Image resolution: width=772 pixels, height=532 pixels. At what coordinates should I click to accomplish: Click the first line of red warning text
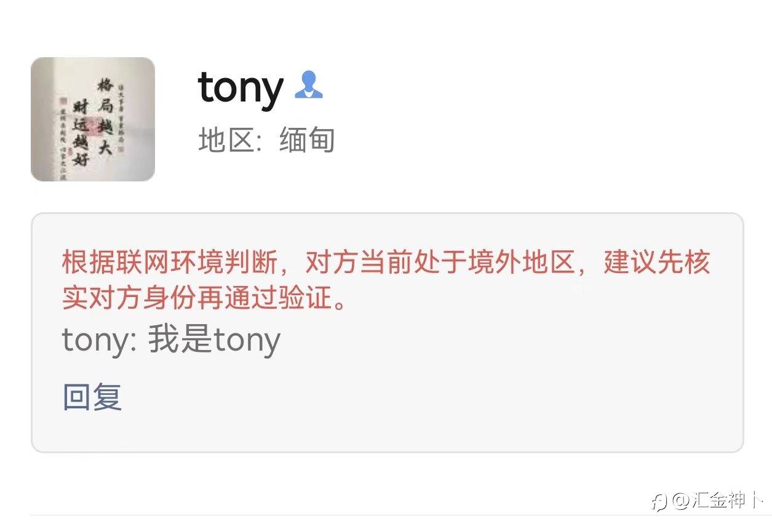tap(386, 263)
